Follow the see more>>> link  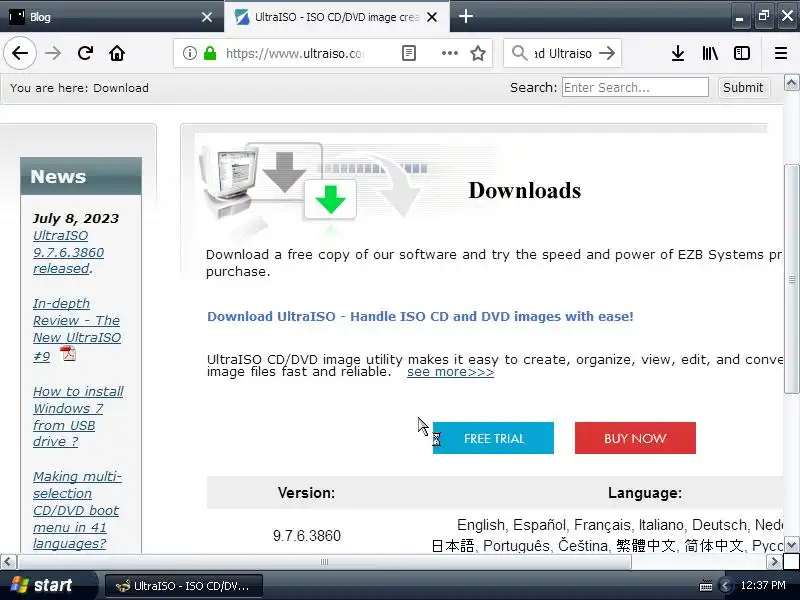[451, 372]
